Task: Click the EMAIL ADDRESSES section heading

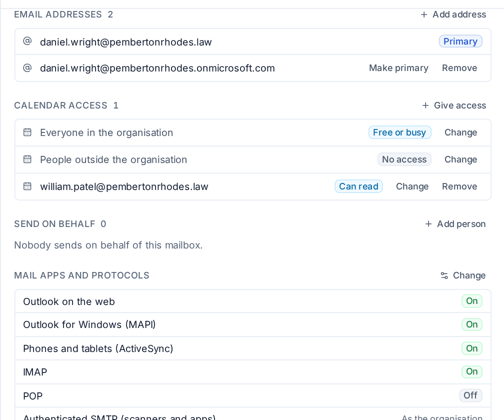Action: tap(58, 14)
